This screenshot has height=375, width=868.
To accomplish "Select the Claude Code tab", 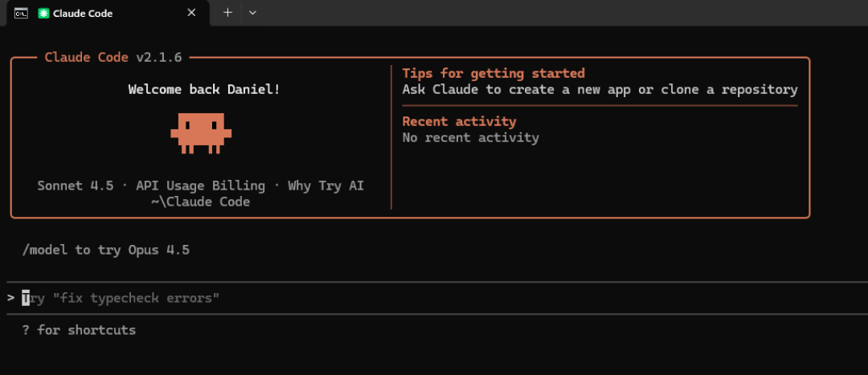I will point(108,14).
